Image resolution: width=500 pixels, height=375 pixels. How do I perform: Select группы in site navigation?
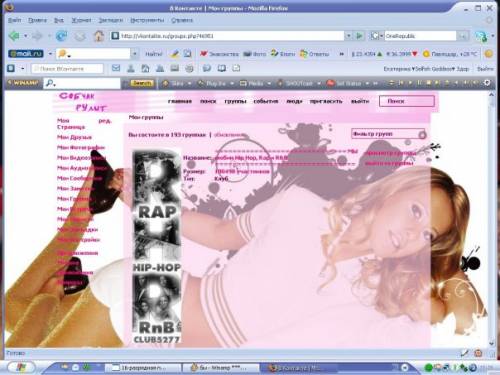click(x=235, y=101)
